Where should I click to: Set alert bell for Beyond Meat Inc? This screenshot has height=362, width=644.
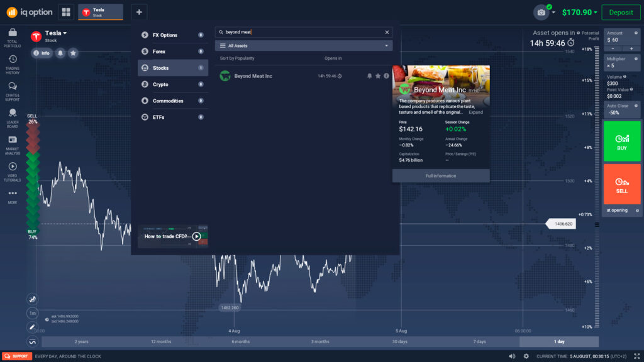click(369, 76)
